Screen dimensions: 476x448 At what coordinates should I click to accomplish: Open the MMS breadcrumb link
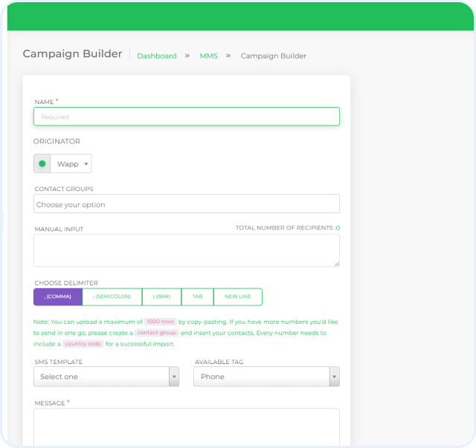coord(208,56)
